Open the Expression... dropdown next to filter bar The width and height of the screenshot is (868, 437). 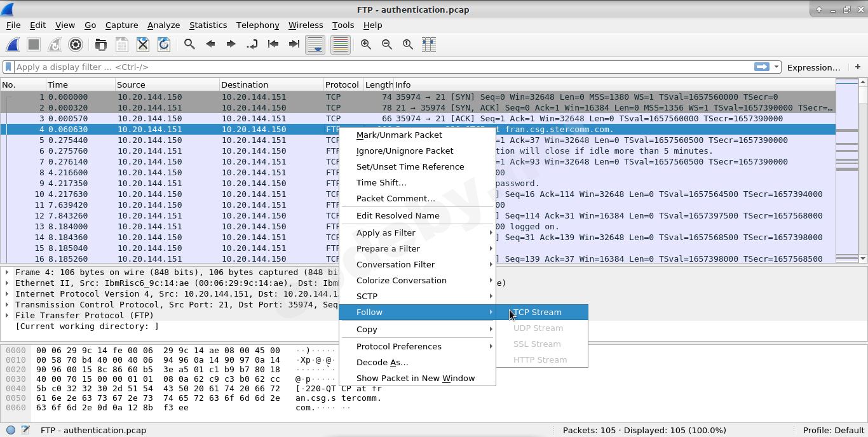pos(814,67)
